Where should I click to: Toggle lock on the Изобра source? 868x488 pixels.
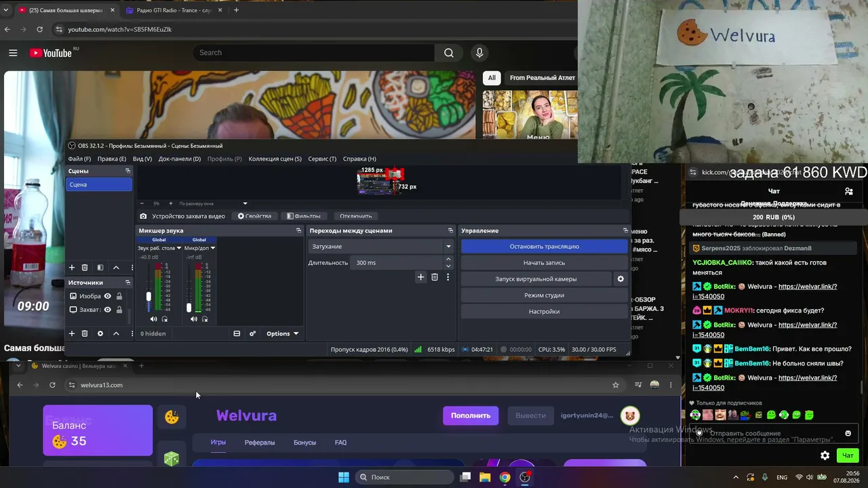[119, 296]
